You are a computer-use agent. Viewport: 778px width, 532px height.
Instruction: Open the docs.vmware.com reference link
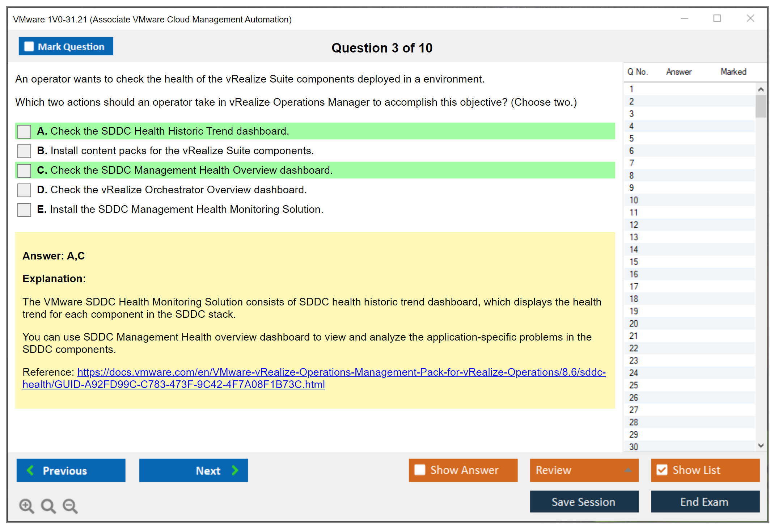(x=341, y=372)
